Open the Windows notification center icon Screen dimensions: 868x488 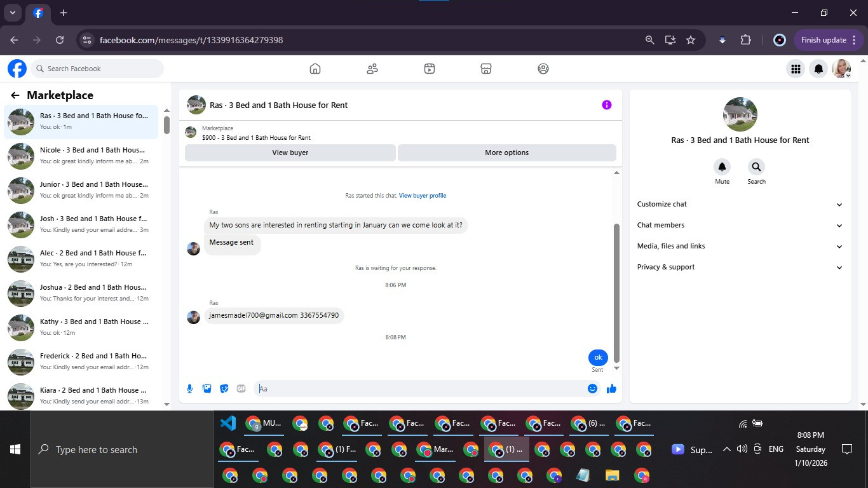click(846, 449)
